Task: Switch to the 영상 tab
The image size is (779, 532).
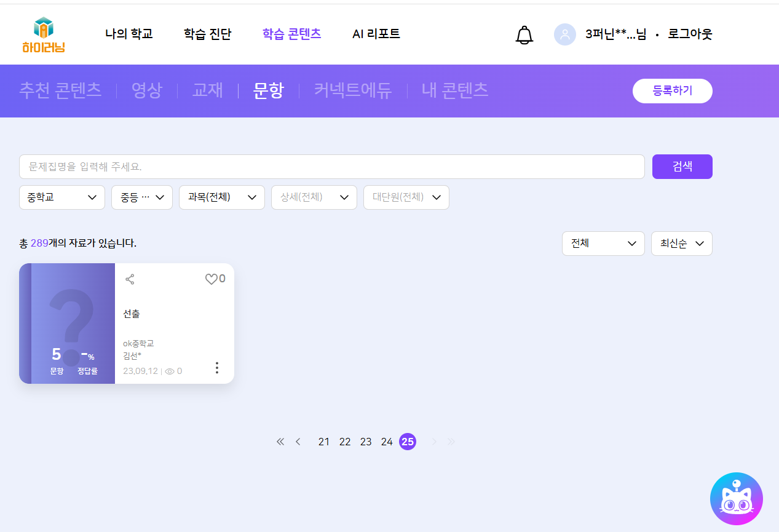Action: 146,90
